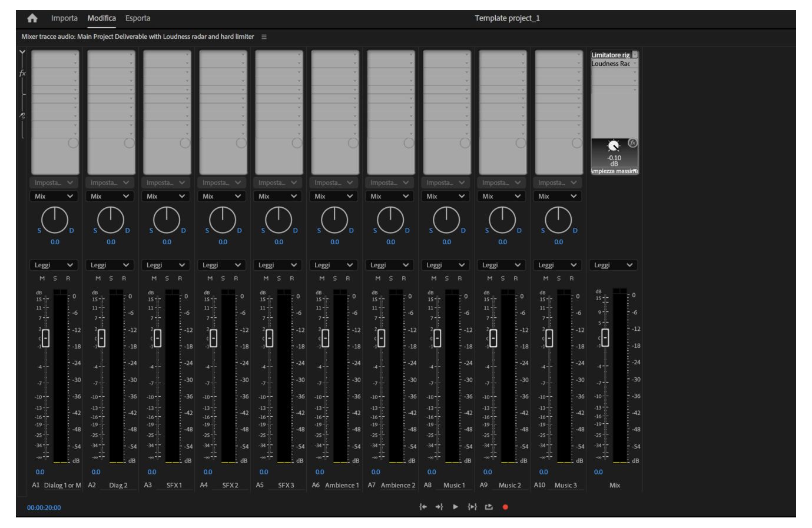This screenshot has height=528, width=812.
Task: Mute track A6 Ambience 1
Action: 322,278
